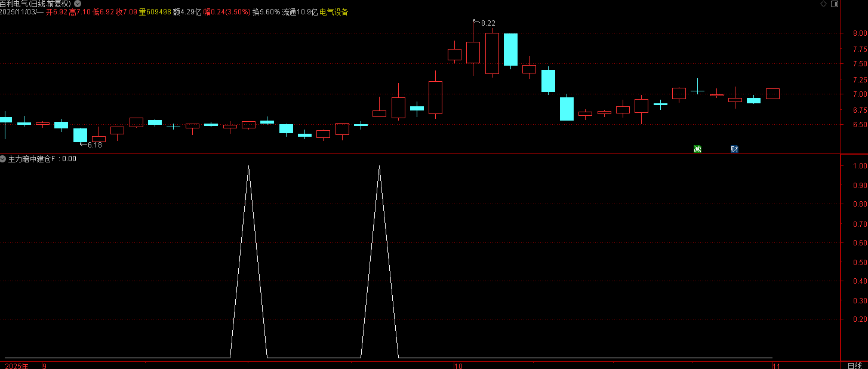Viewport: 868px width, 369px height.
Task: Click the 7.50 price axis label
Action: tap(860, 64)
